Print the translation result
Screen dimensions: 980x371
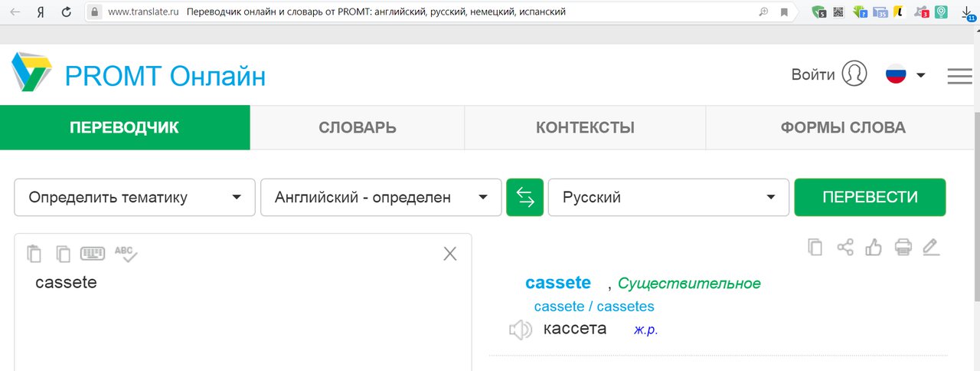click(x=903, y=247)
